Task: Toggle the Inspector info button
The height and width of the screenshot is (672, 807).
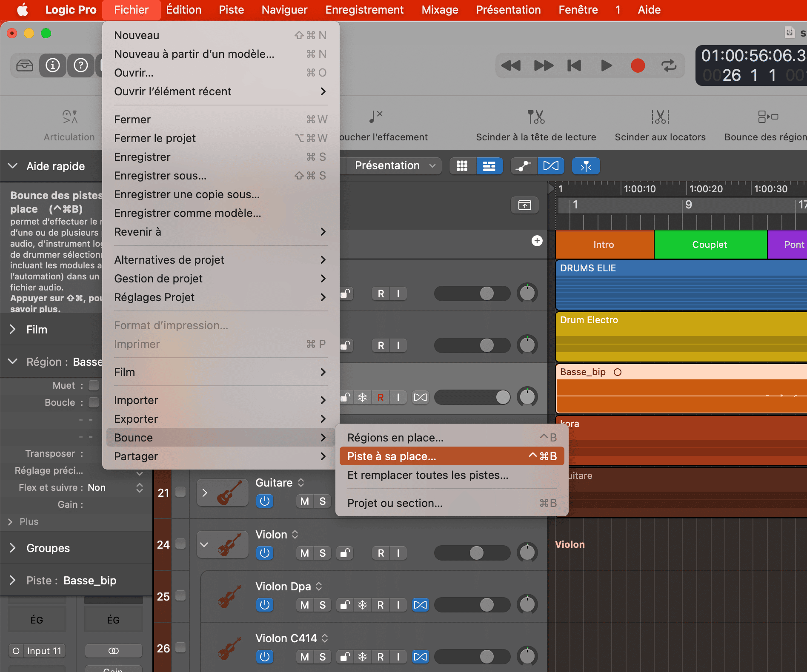Action: point(53,65)
